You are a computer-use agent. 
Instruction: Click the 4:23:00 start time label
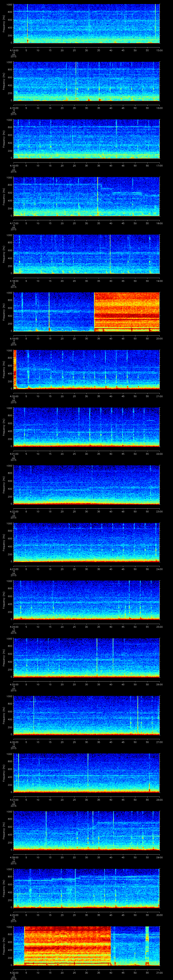(x=14, y=569)
